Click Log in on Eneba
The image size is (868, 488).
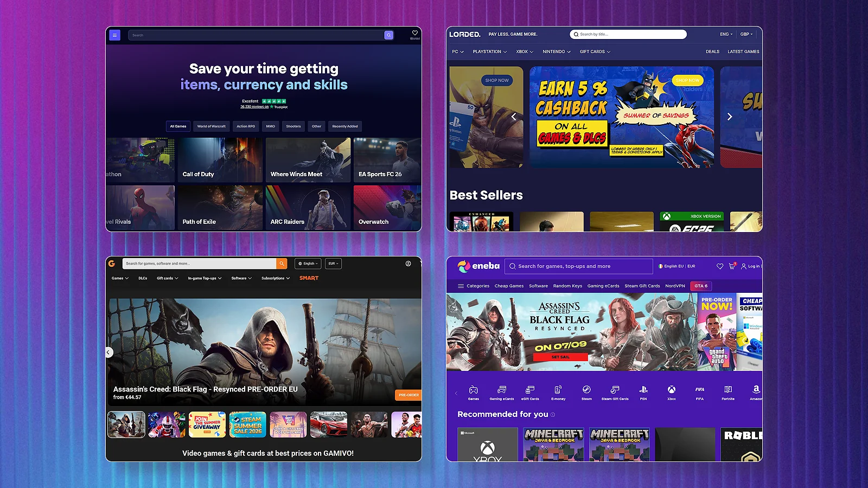tap(751, 266)
